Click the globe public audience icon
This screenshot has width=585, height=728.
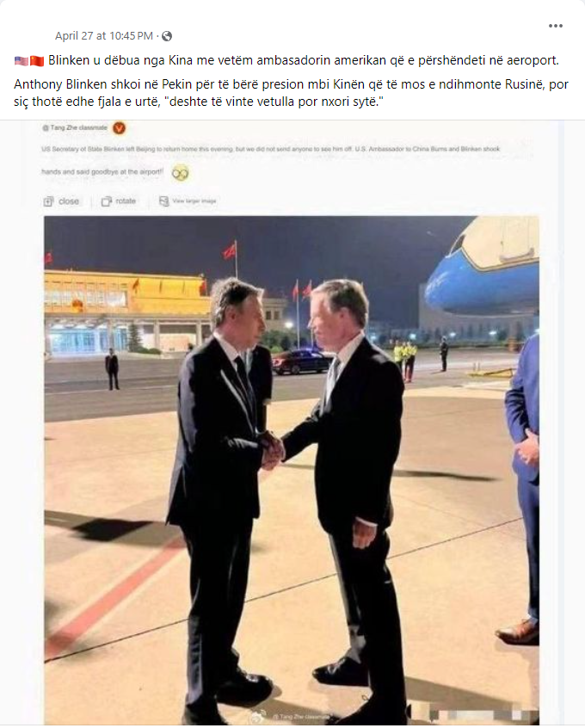coord(167,36)
